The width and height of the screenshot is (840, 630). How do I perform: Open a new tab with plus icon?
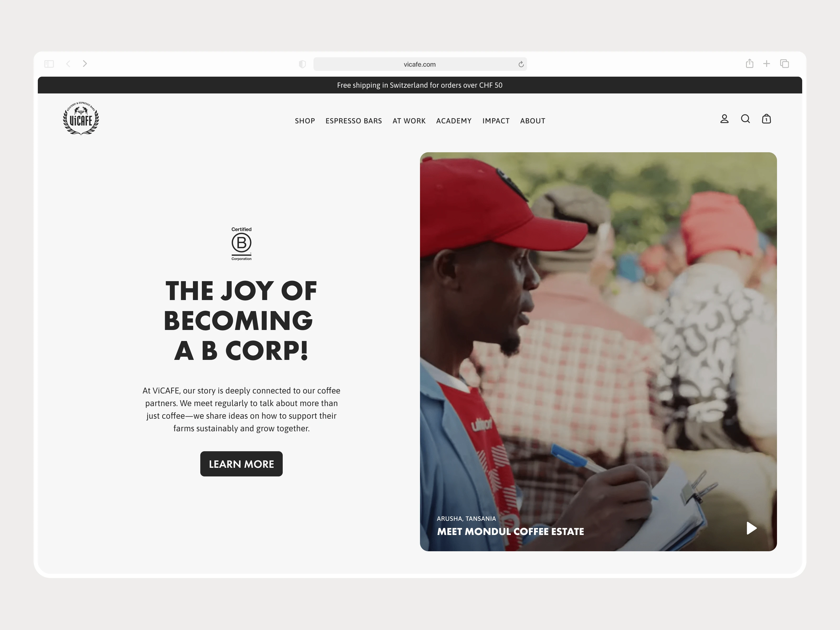click(x=767, y=64)
